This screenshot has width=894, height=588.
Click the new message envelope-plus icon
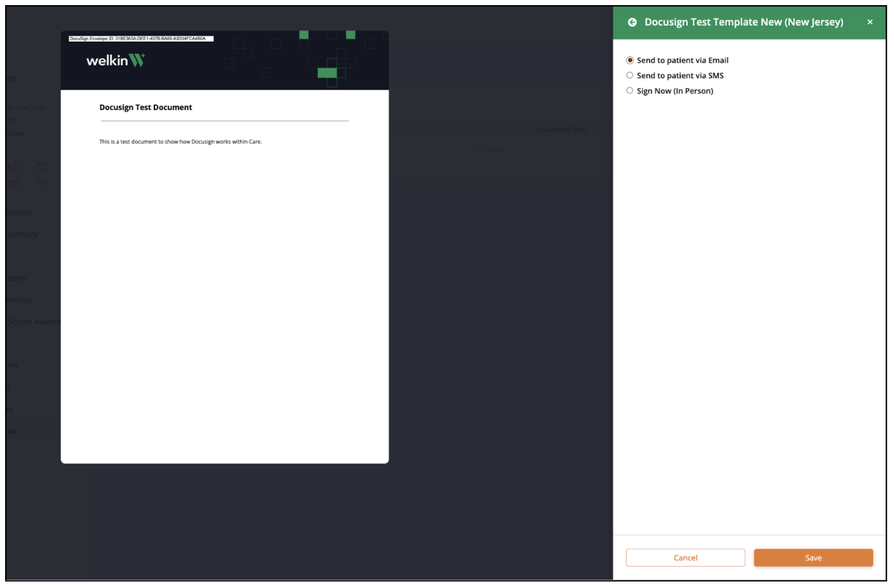click(13, 167)
